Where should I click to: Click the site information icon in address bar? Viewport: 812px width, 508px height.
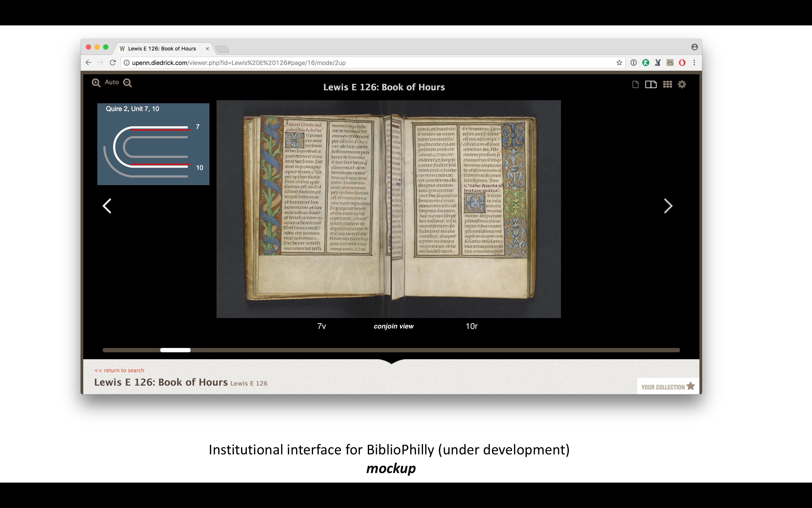127,62
